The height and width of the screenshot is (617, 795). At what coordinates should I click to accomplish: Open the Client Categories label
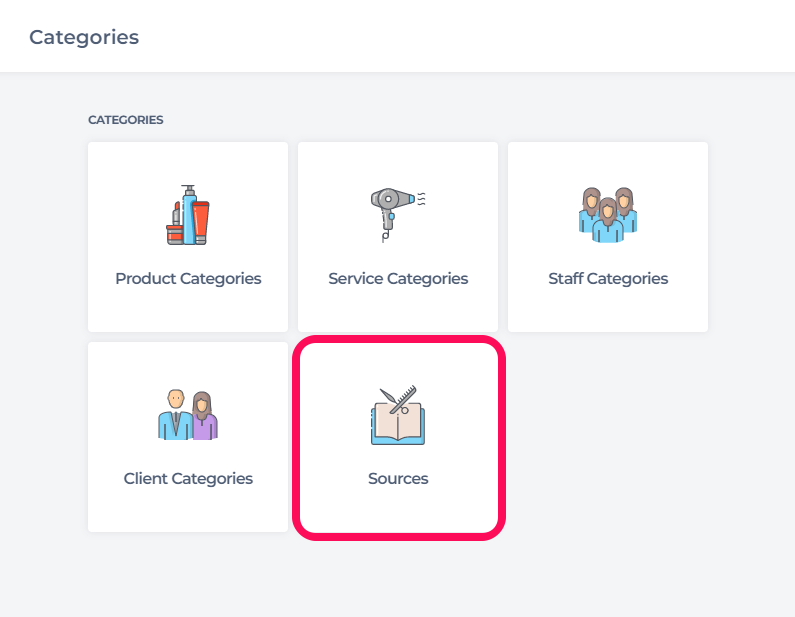coord(188,478)
